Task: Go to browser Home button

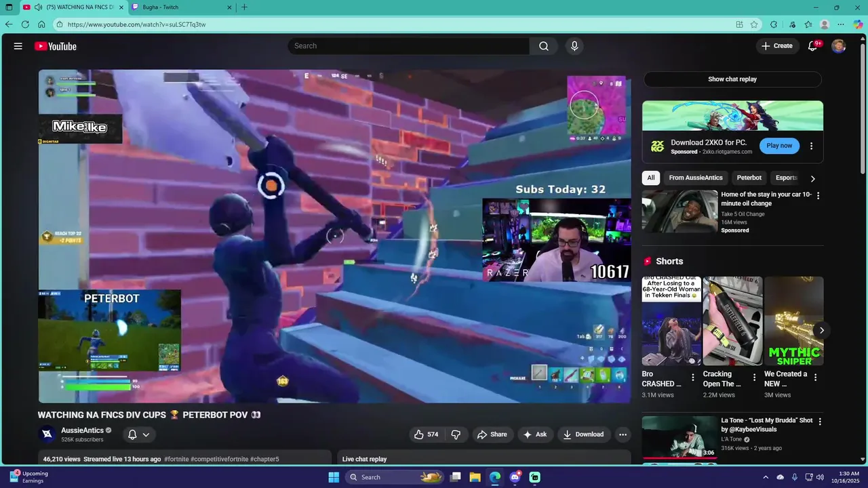Action: coord(41,24)
